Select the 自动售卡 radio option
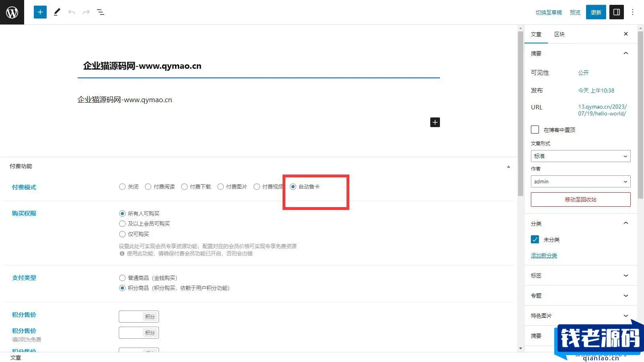The height and width of the screenshot is (362, 644). pyautogui.click(x=293, y=187)
